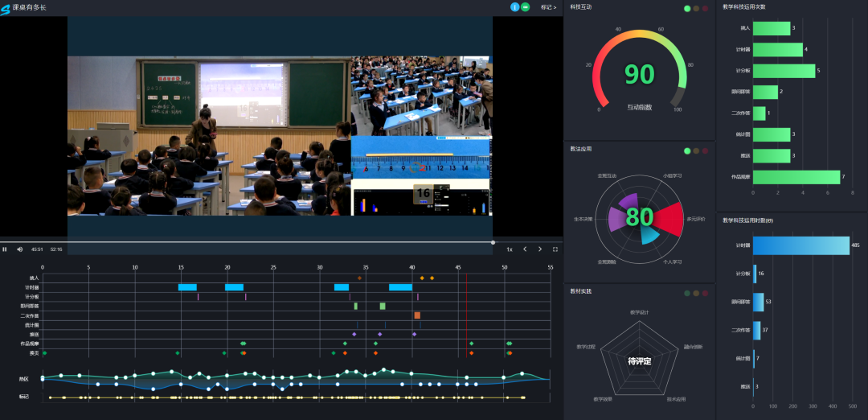This screenshot has width=868, height=420.
Task: Click the app logo in the top-left corner
Action: point(6,7)
